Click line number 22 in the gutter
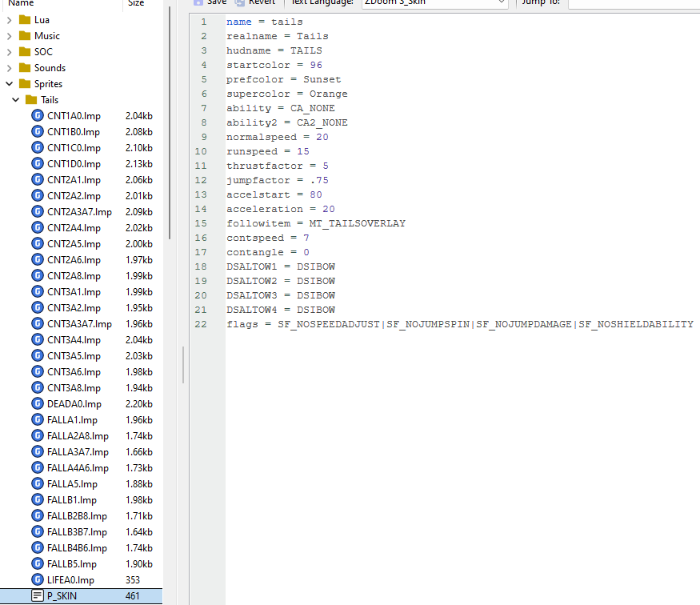This screenshot has width=700, height=605. click(201, 324)
